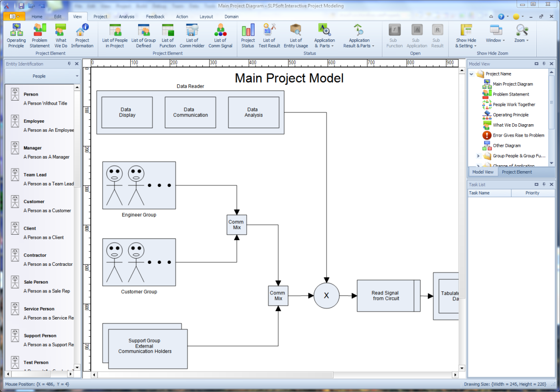The image size is (560, 392).
Task: Select Operating Principle tree item
Action: (511, 114)
